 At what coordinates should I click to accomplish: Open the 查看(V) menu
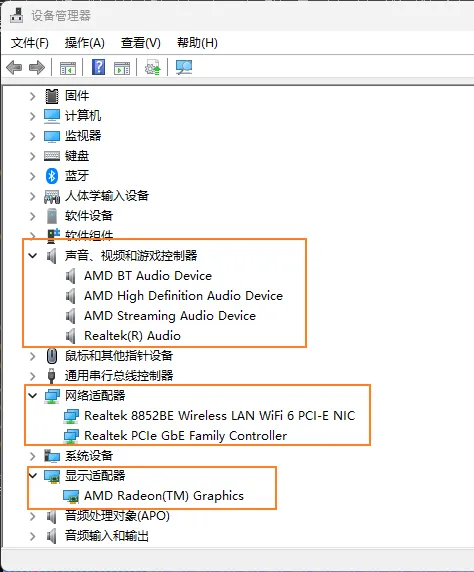pyautogui.click(x=140, y=43)
